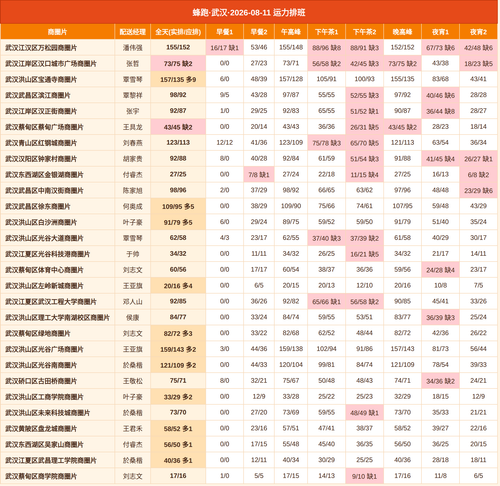
Task: Select row name 武汉武昌区徐东商圈片
Action: [x=38, y=206]
